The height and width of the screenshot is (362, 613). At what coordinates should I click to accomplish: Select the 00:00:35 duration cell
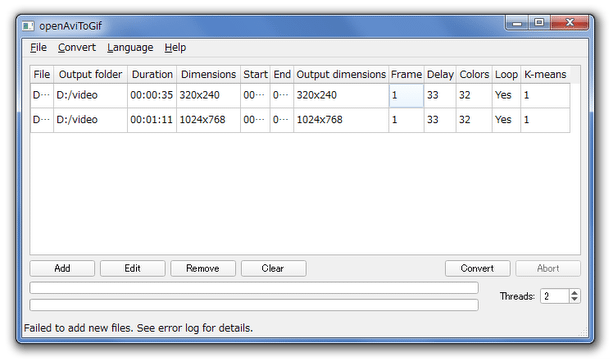(x=152, y=95)
